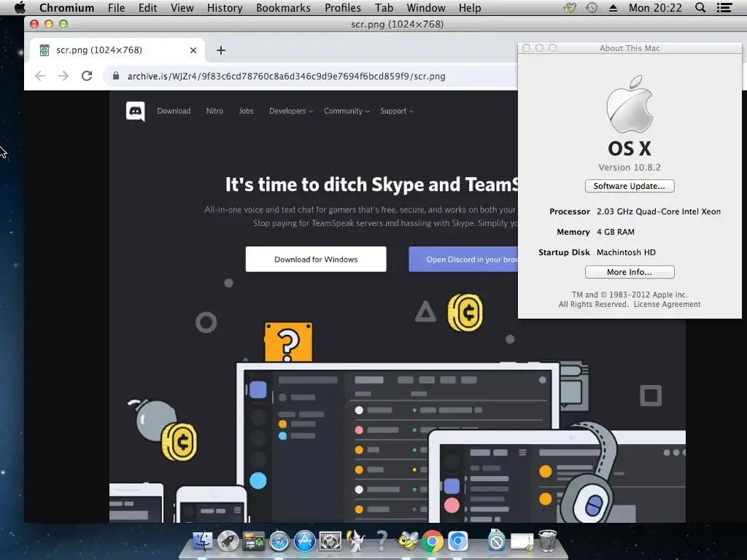Click the Software Update... button
Viewport: 747px width, 560px height.
[x=630, y=186]
